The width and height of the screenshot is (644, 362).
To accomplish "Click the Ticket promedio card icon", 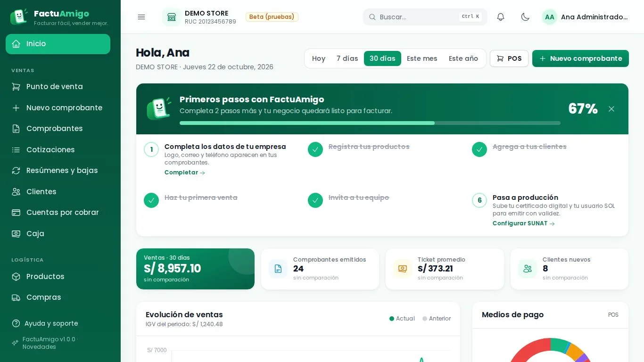I will pos(403,269).
